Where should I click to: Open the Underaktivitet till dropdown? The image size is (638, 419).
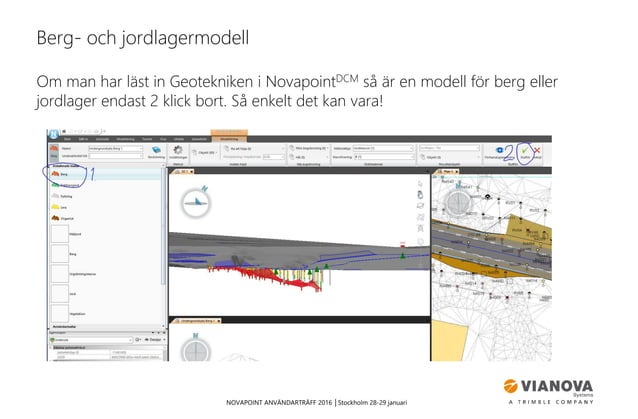coord(116,156)
